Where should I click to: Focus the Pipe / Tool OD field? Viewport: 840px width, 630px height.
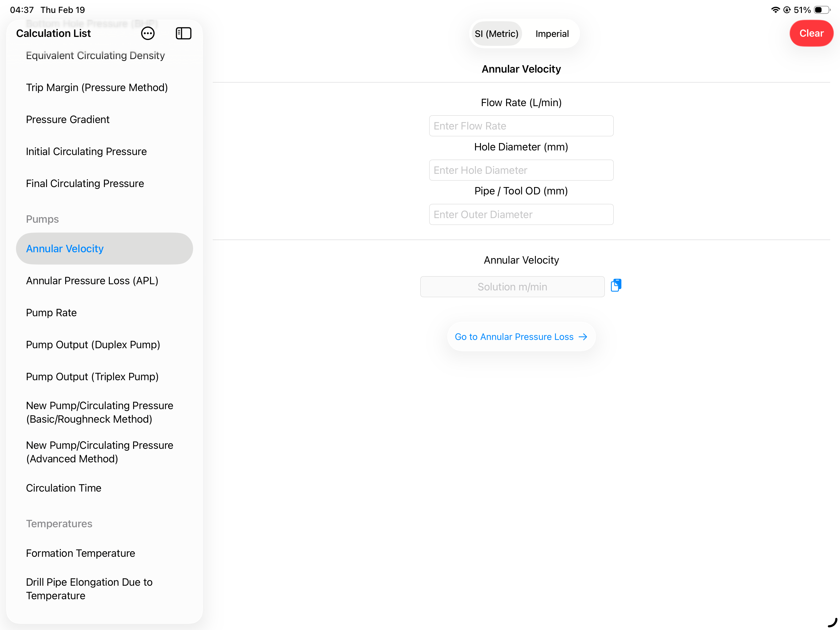tap(521, 214)
